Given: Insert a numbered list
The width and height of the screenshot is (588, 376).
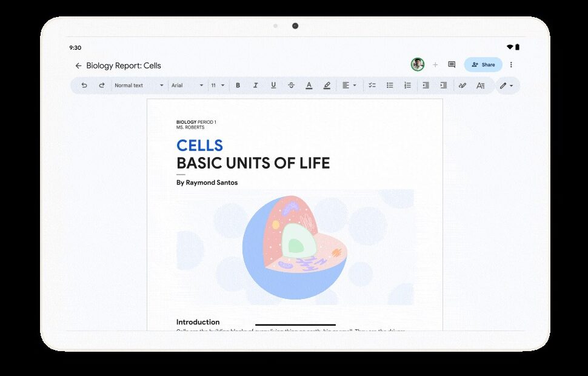Looking at the screenshot, I should 407,86.
